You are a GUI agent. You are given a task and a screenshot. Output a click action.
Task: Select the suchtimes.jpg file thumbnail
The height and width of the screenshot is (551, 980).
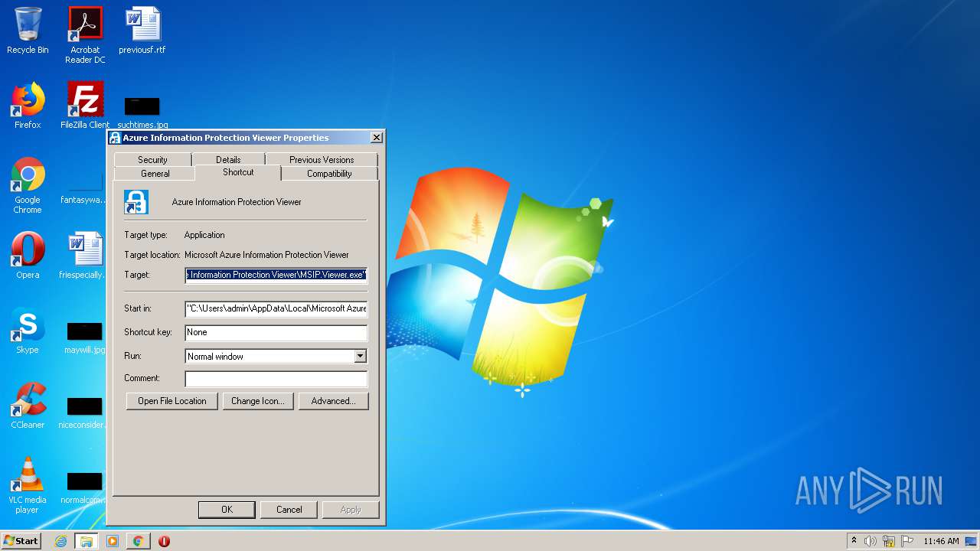pyautogui.click(x=142, y=112)
